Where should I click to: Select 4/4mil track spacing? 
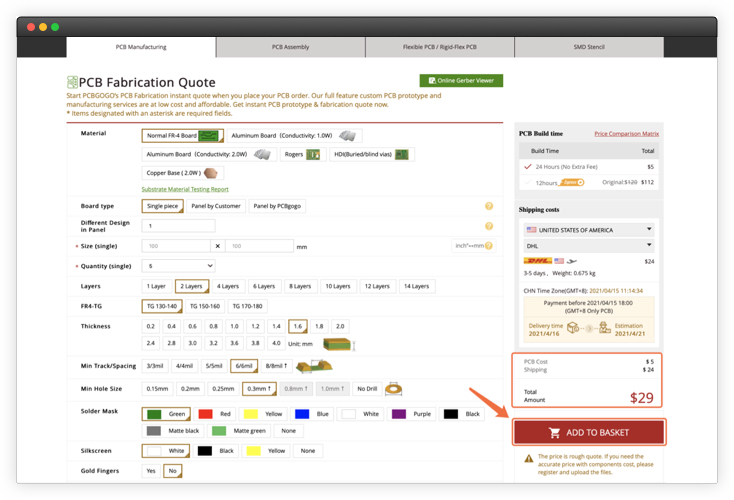pyautogui.click(x=184, y=366)
